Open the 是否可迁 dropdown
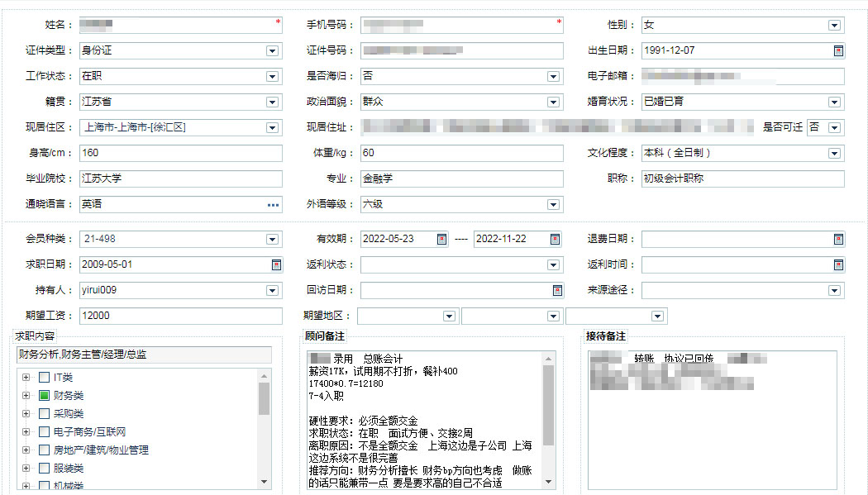Screen dimensions: 868x495 834,128
